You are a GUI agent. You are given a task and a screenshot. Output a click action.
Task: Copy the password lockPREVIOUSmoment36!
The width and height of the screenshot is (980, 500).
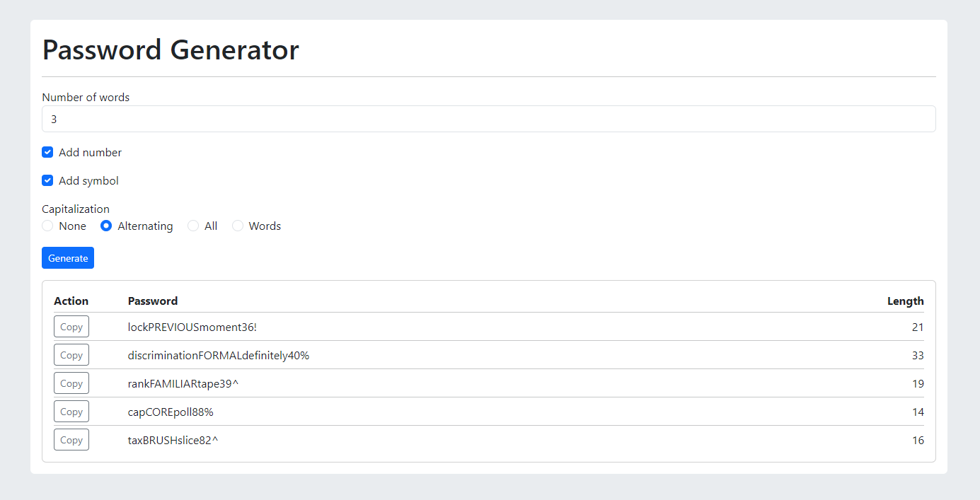pyautogui.click(x=71, y=326)
